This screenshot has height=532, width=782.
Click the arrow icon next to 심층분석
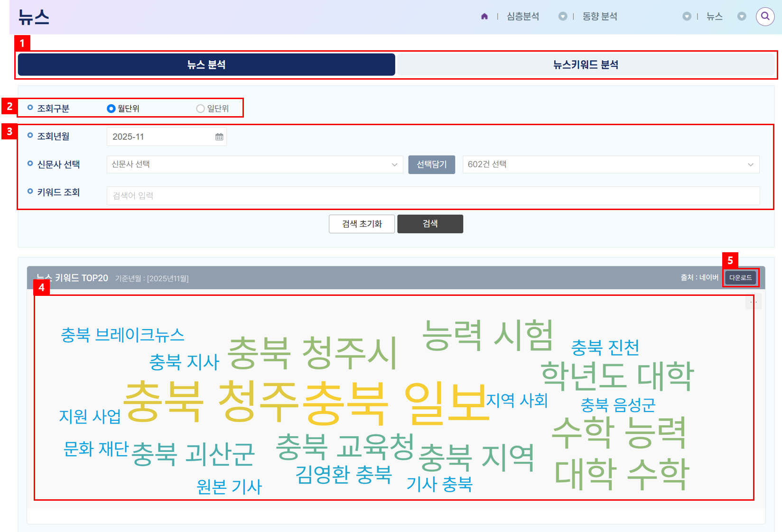coord(563,17)
